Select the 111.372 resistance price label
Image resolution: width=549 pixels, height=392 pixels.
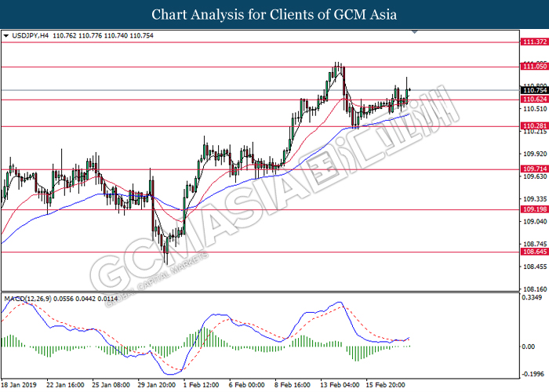click(x=534, y=42)
